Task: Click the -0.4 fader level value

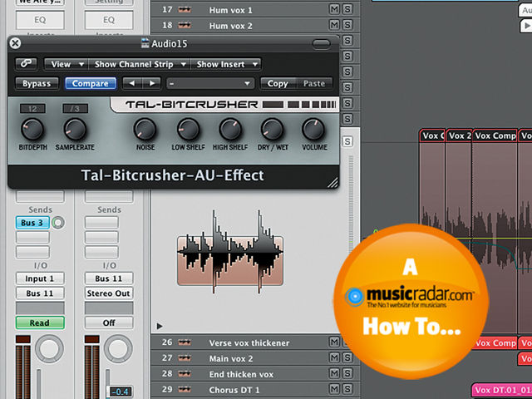Action: [119, 392]
